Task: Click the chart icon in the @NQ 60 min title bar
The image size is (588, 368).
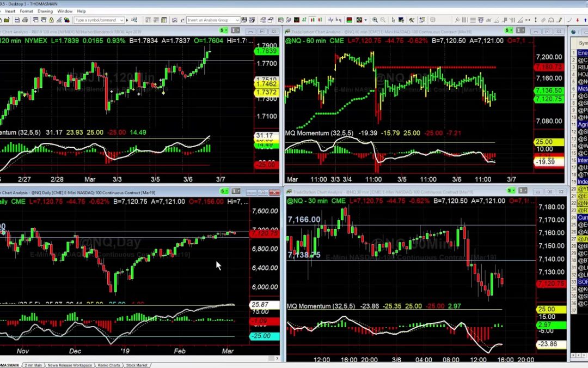Action: [x=287, y=32]
